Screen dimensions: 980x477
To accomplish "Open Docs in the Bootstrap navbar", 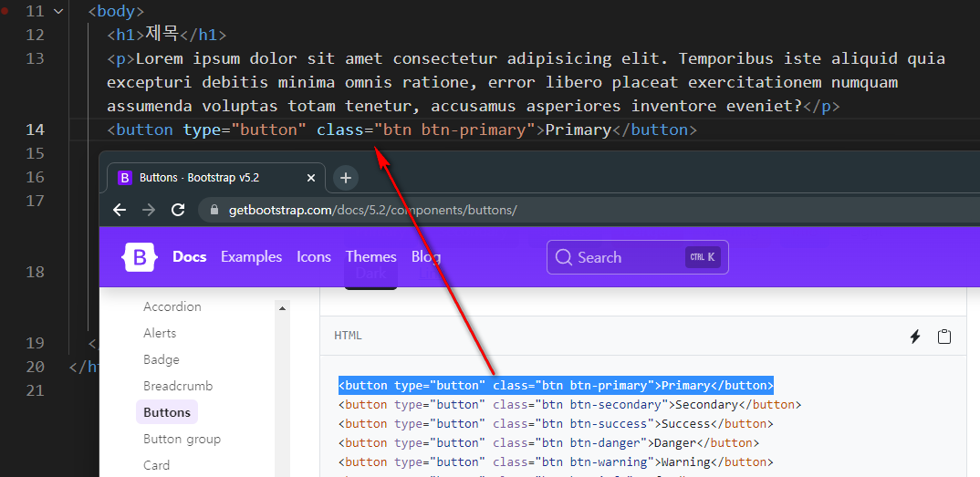I will [190, 256].
